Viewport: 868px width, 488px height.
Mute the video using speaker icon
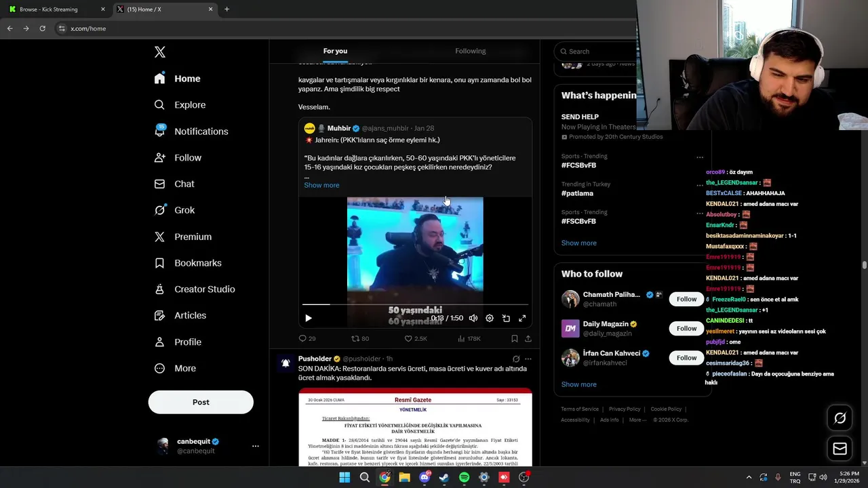click(473, 318)
